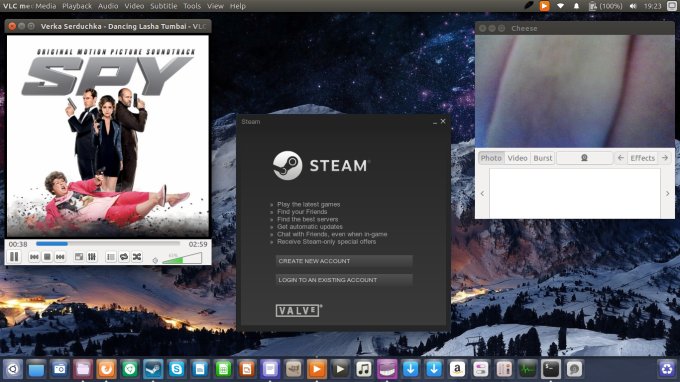Image resolution: width=680 pixels, height=382 pixels.
Task: Open VLC extended settings equalizer icon
Action: point(92,257)
